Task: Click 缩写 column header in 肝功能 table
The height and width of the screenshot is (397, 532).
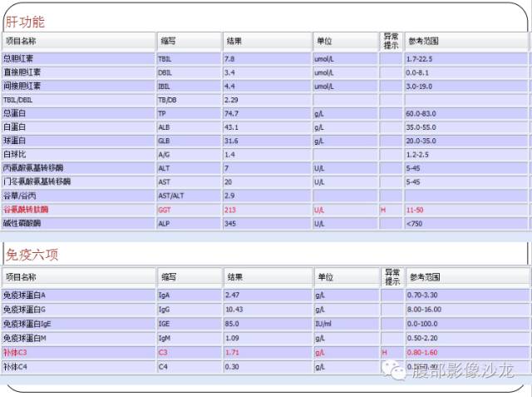Action: pos(189,42)
